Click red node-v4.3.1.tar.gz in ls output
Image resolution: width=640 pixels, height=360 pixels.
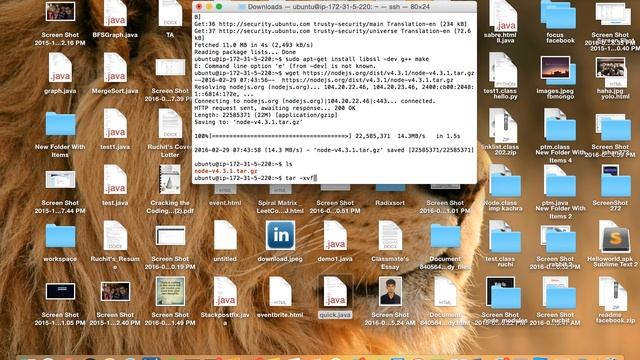pos(226,171)
